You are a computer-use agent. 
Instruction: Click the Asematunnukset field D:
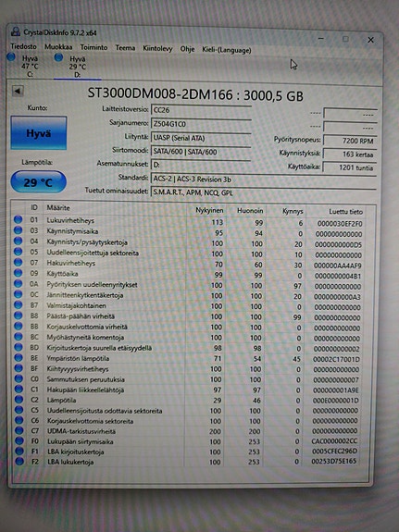click(x=201, y=166)
